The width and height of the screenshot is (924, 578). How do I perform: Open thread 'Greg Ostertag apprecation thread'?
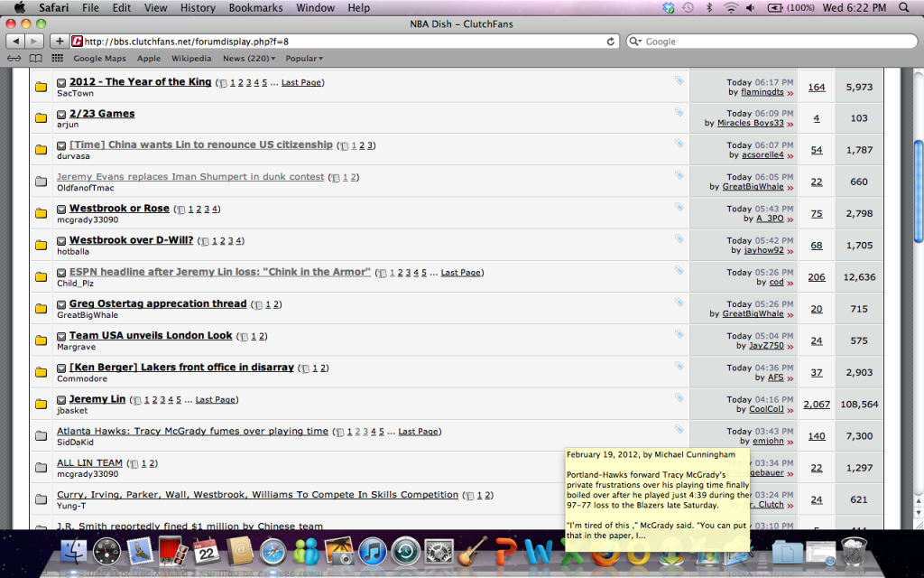[x=158, y=303]
